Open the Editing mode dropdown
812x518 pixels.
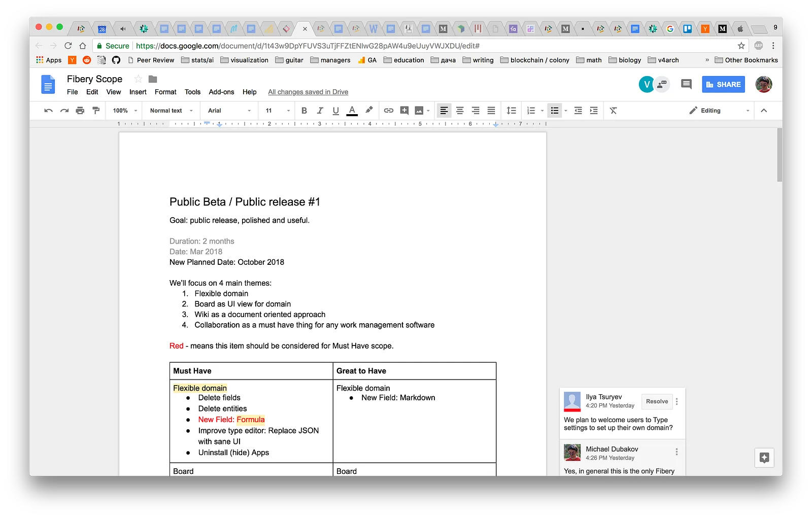click(x=719, y=111)
